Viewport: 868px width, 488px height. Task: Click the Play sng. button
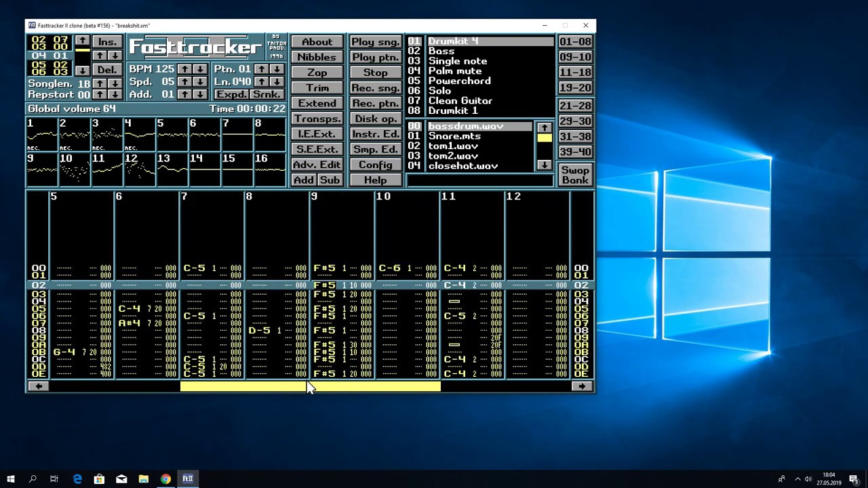pos(375,42)
